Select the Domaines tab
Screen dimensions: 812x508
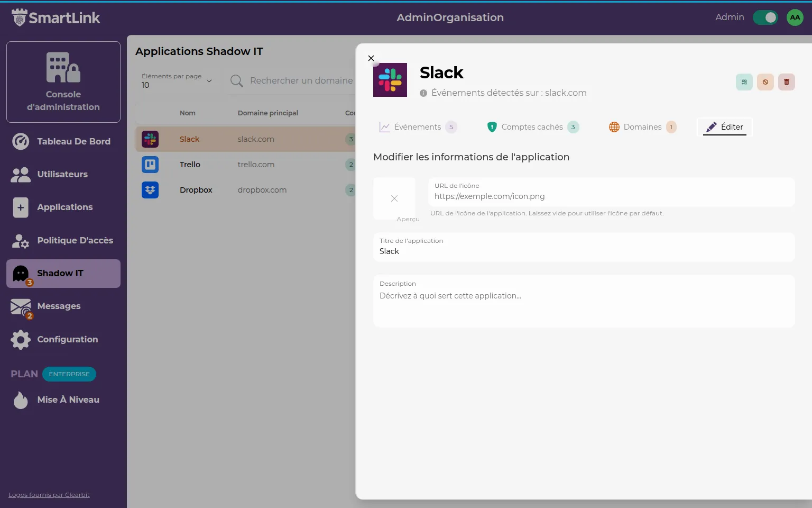click(642, 127)
